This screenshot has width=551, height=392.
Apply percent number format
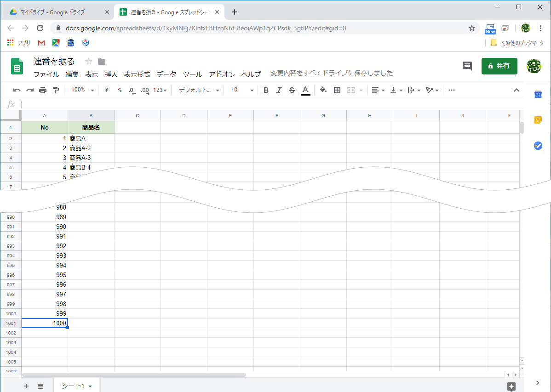point(120,90)
